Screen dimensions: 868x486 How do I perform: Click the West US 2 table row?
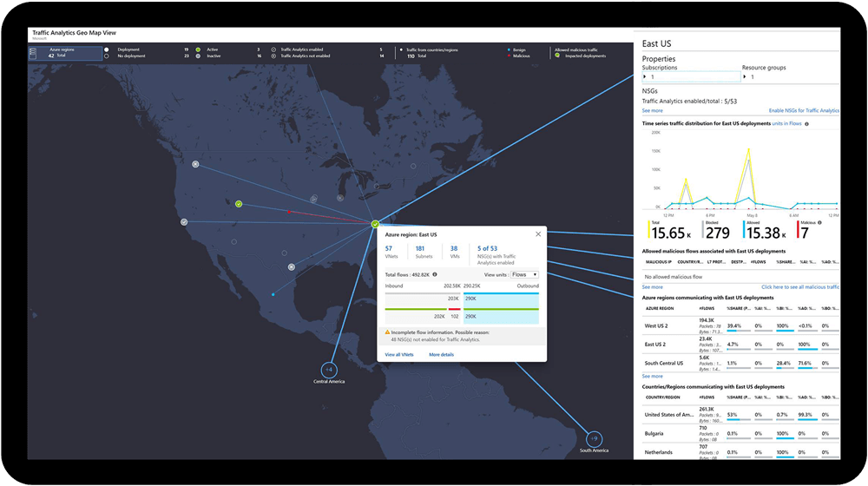[740, 326]
